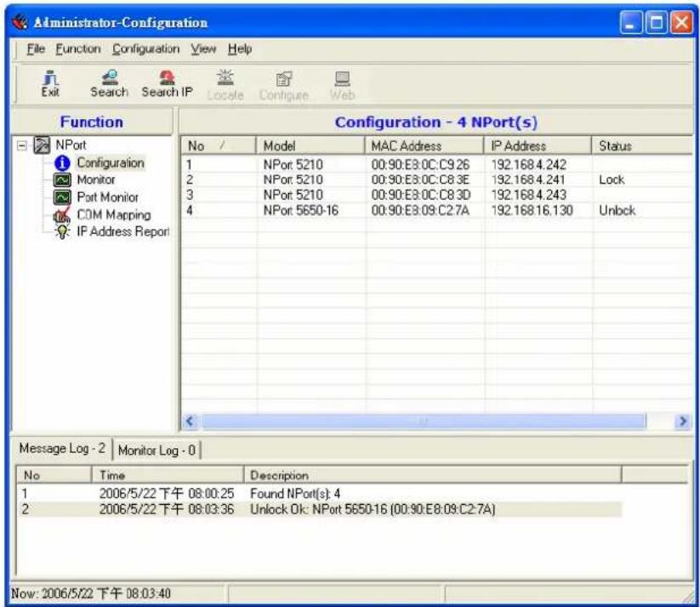Sort by the Model column header
This screenshot has height=607, width=700.
[x=310, y=145]
